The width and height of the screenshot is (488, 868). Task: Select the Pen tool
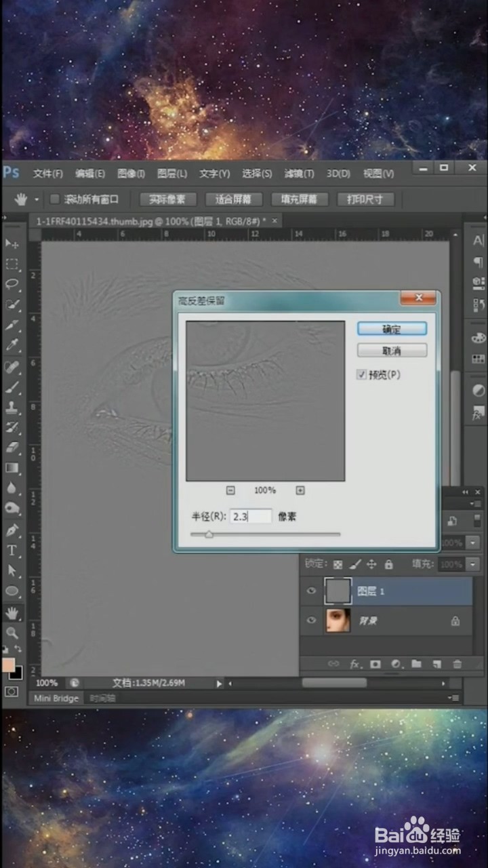click(x=12, y=530)
